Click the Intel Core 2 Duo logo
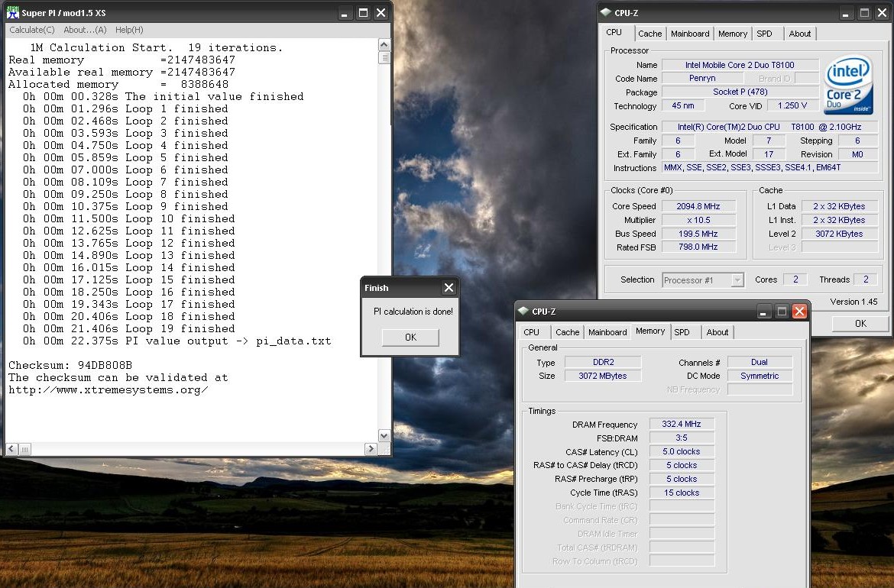The height and width of the screenshot is (588, 894). [x=848, y=85]
